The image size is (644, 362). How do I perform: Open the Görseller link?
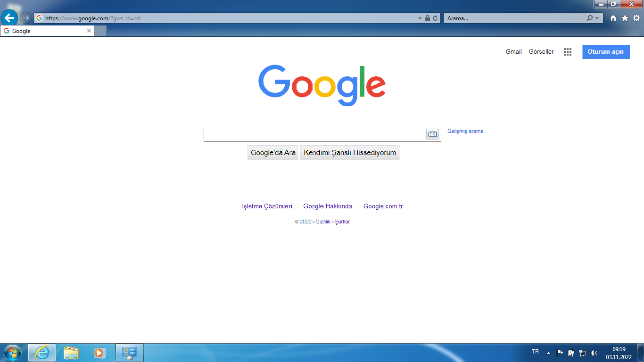(541, 52)
